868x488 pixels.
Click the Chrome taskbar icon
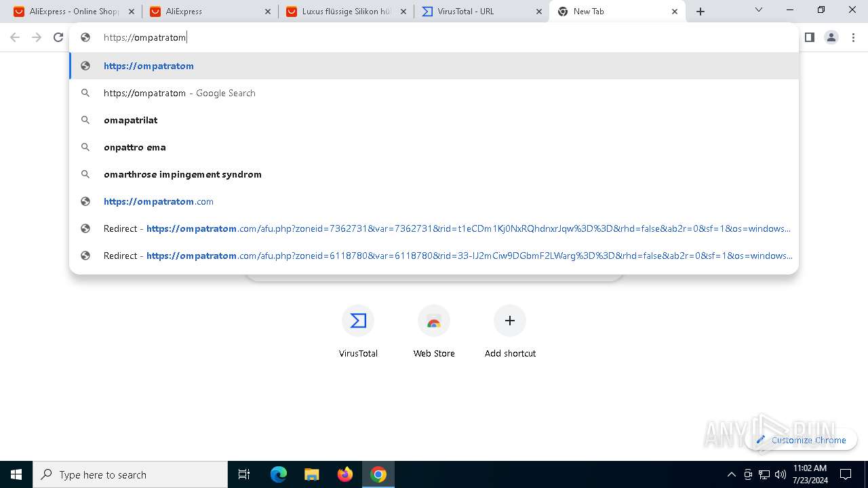point(378,474)
